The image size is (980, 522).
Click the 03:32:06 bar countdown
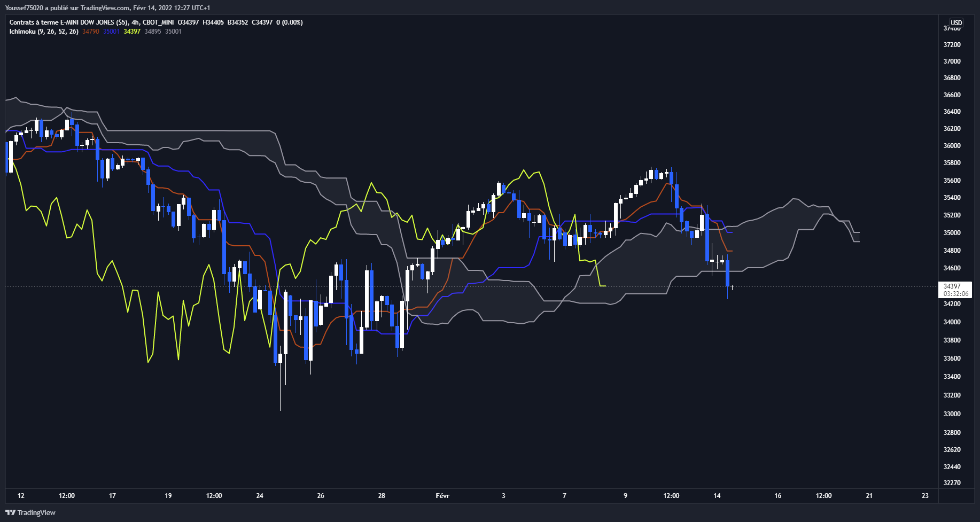coord(956,294)
